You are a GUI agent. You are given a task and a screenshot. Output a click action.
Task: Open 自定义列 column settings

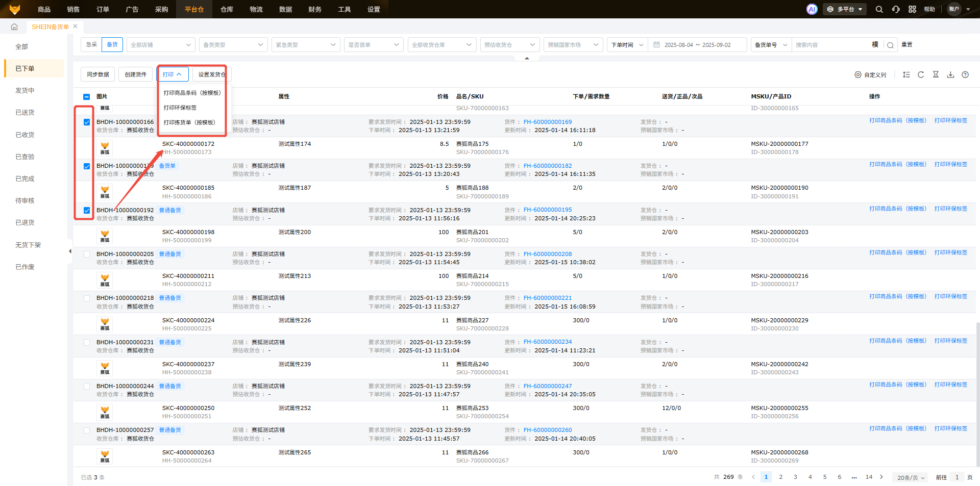tap(870, 75)
